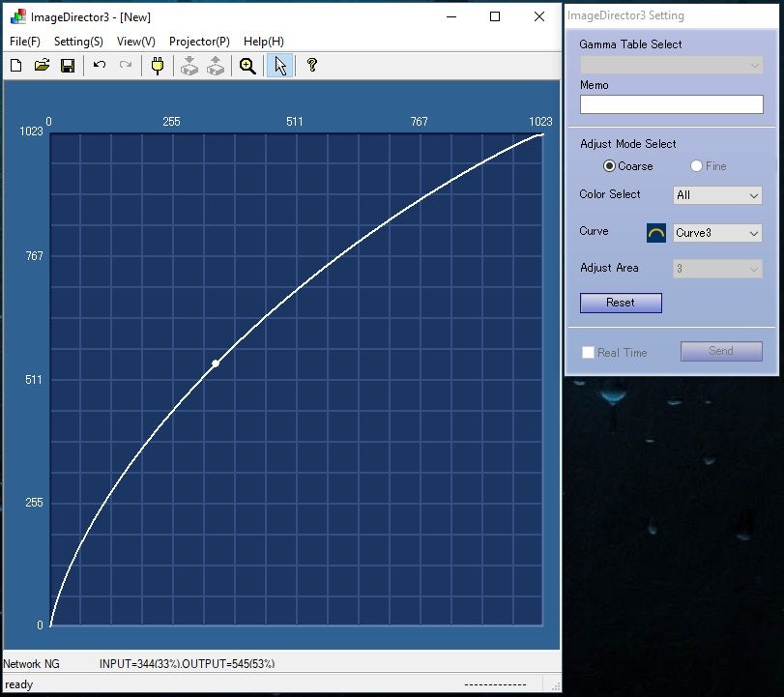Save using the floppy disk icon

pos(68,66)
